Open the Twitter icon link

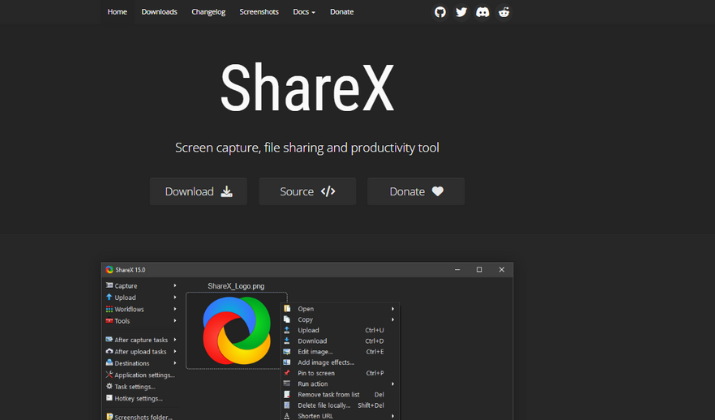[x=461, y=12]
